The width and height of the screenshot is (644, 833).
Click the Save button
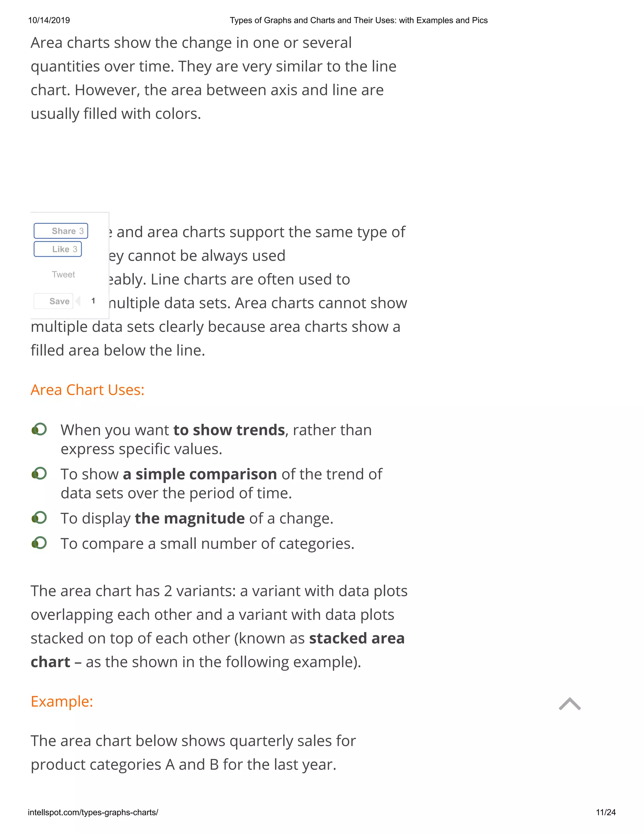pos(53,301)
